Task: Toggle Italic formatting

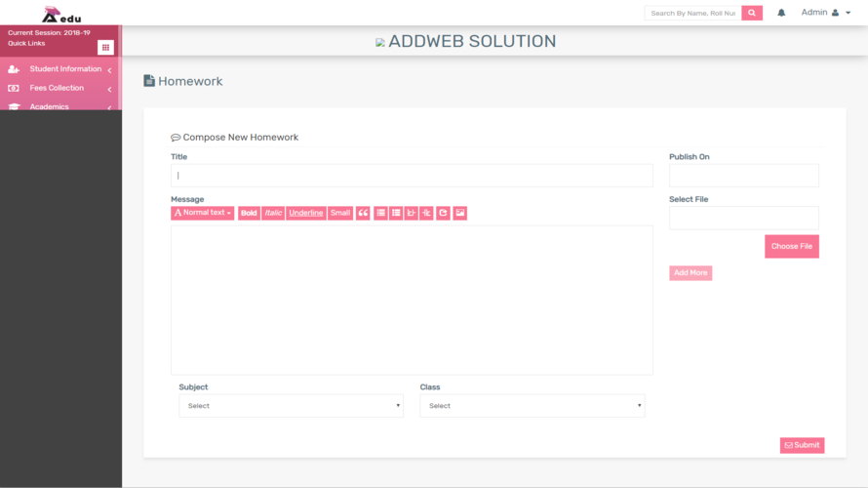Action: [273, 213]
